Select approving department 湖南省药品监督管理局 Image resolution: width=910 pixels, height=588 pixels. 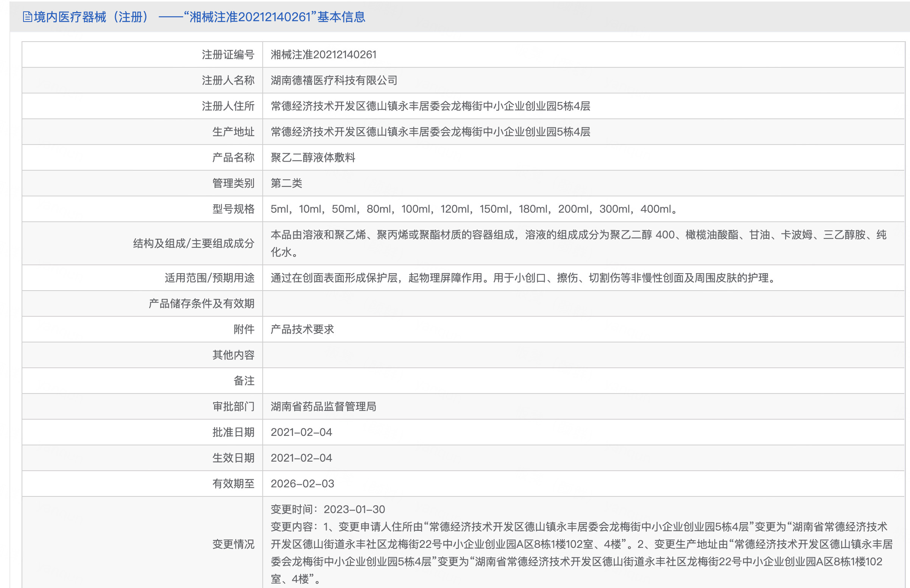click(x=323, y=406)
